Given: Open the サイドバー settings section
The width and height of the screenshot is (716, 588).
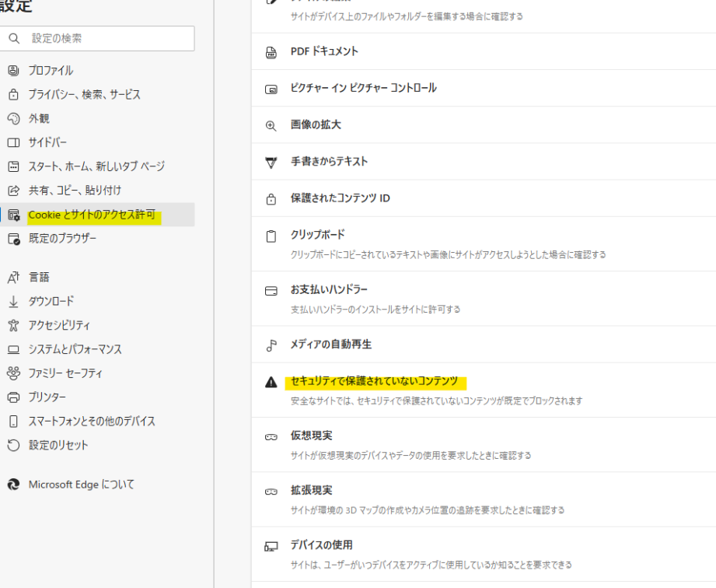Looking at the screenshot, I should click(x=47, y=142).
